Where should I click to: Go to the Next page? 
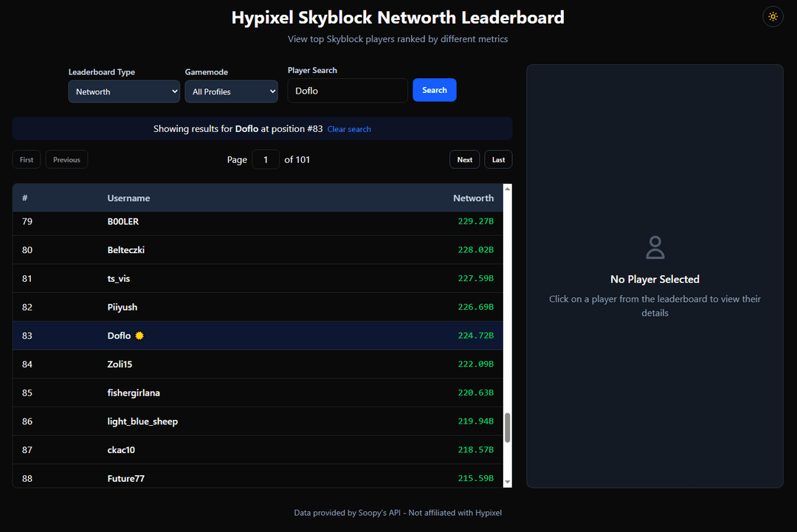(x=465, y=159)
